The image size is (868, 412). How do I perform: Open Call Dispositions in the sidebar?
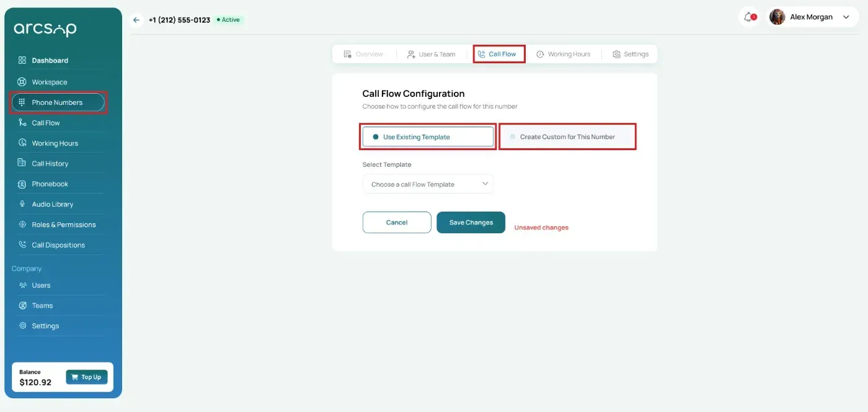[x=58, y=244]
